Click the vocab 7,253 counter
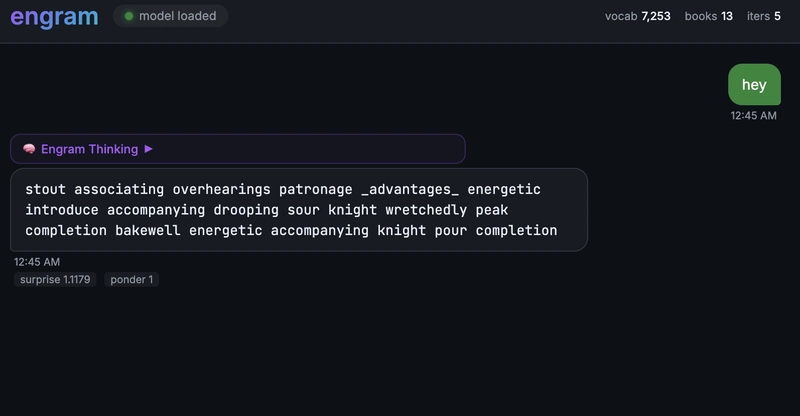The width and height of the screenshot is (800, 416). (638, 16)
